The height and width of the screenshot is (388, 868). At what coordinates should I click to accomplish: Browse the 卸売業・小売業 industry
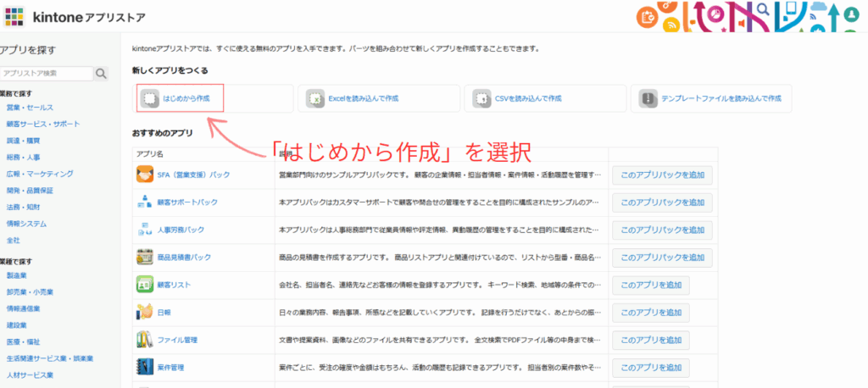pos(30,291)
